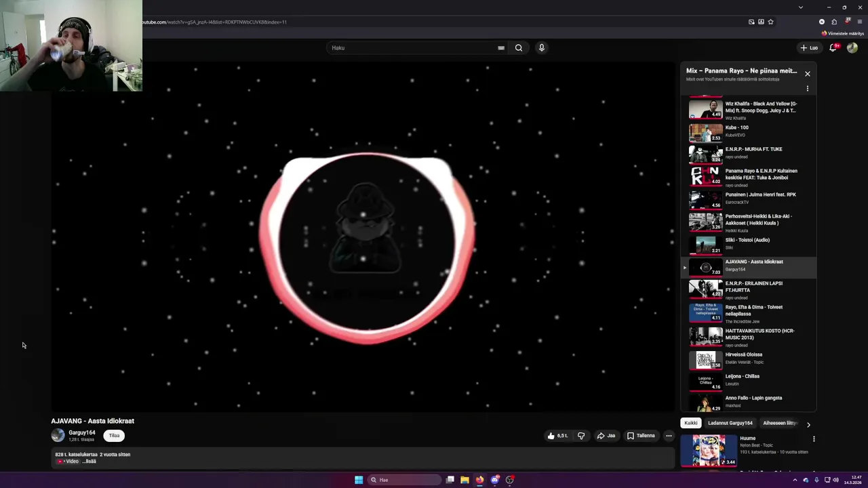868x488 pixels.
Task: Play Anno Fallo - Lapin gangsta
Action: [x=749, y=402]
